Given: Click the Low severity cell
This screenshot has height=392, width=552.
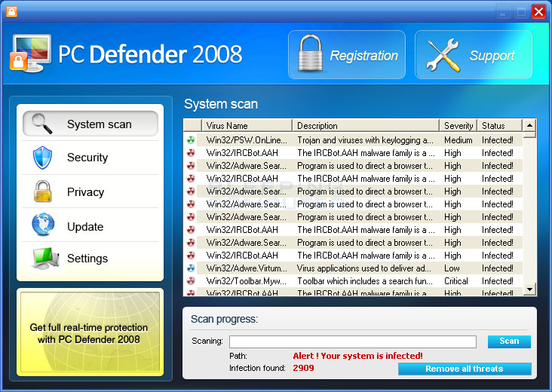Looking at the screenshot, I should 452,268.
